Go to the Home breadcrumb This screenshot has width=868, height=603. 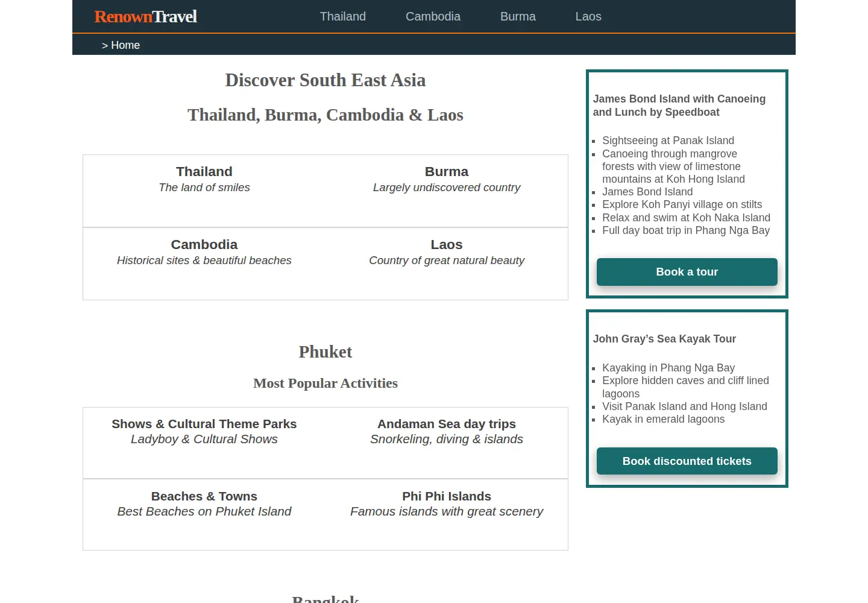pyautogui.click(x=125, y=45)
